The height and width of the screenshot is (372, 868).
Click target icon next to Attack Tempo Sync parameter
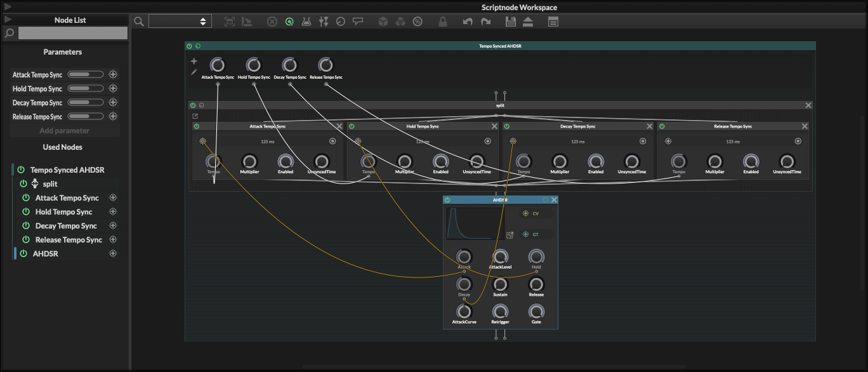coord(113,74)
